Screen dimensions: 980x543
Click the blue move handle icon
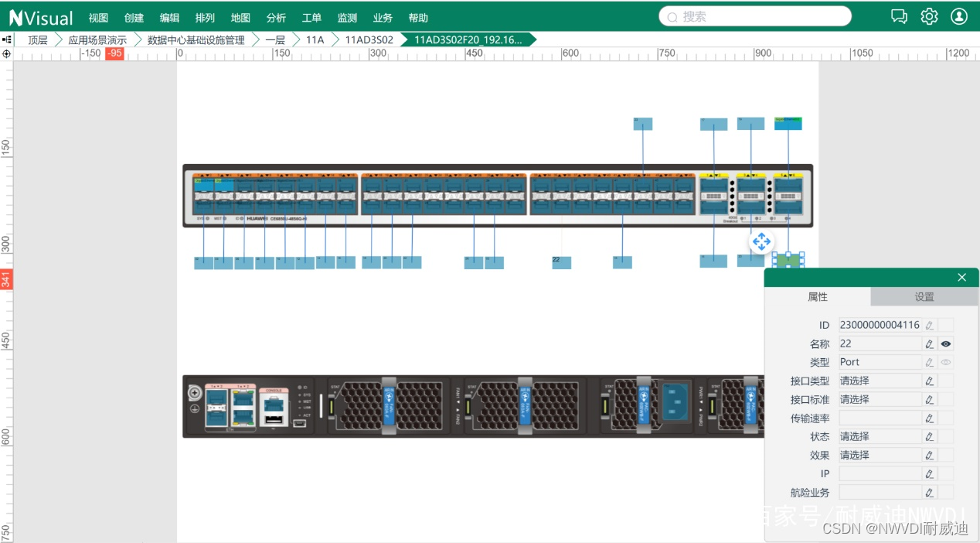coord(761,242)
